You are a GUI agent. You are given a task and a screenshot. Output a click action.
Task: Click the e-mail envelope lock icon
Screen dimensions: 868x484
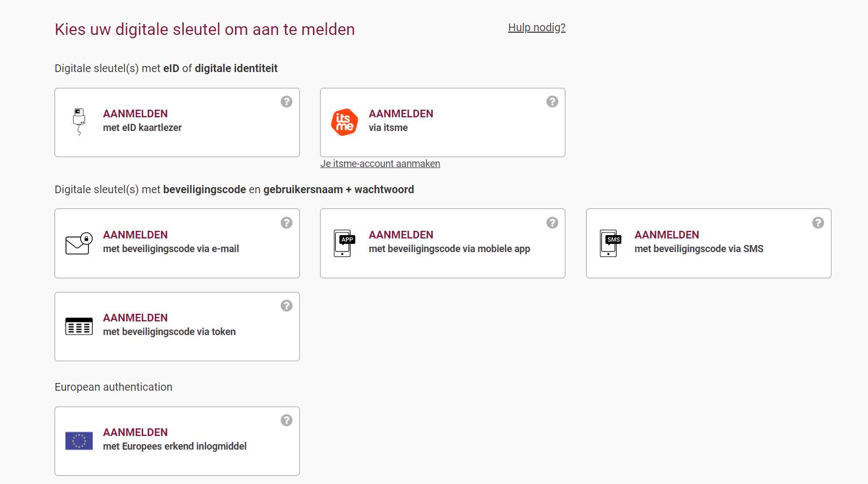coord(79,244)
